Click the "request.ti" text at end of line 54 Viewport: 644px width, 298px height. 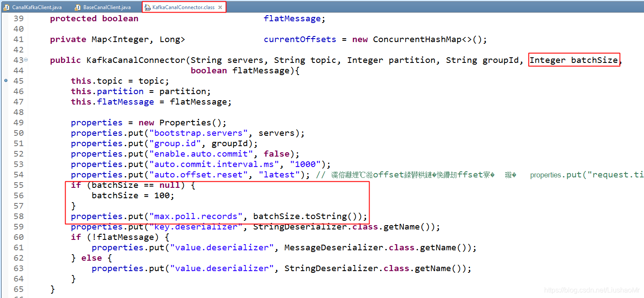pyautogui.click(x=615, y=175)
